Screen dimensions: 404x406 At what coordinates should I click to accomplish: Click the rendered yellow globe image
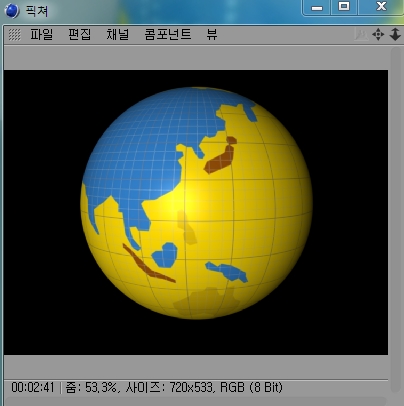(x=196, y=203)
